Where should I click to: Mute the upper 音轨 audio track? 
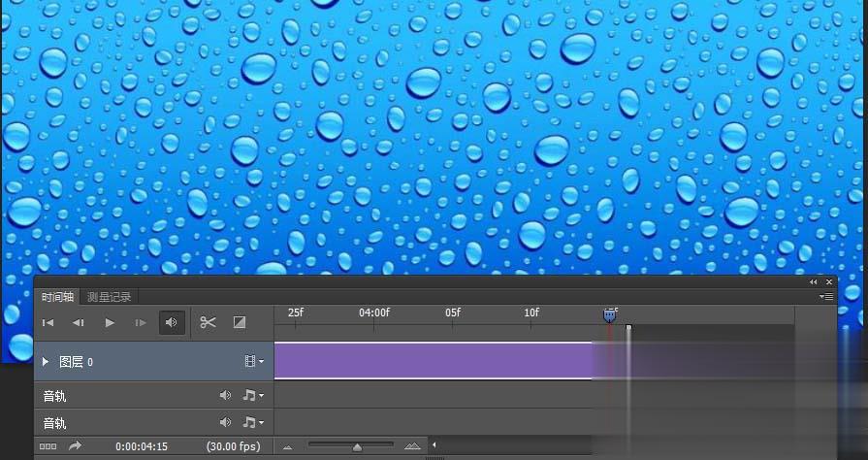click(x=225, y=395)
